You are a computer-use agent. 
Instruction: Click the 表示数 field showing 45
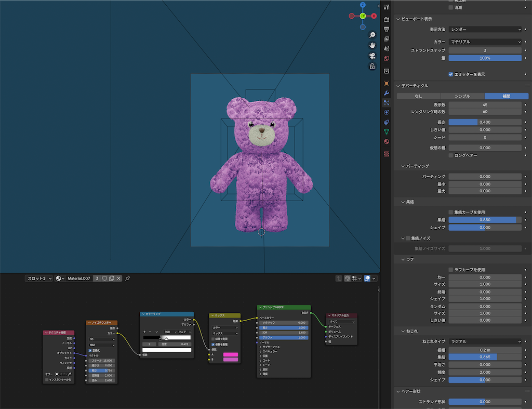(x=485, y=105)
